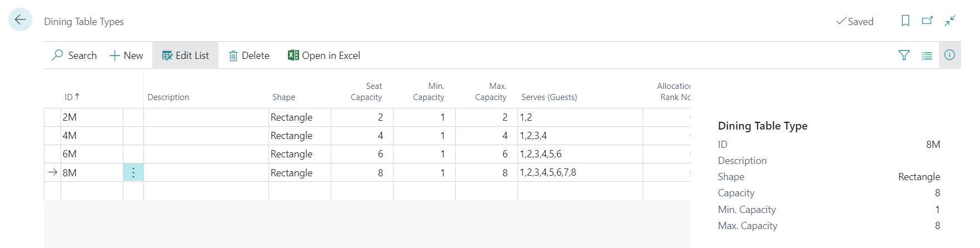Viewport: 980px width, 248px height.
Task: Click the Delete trash action
Action: 249,55
